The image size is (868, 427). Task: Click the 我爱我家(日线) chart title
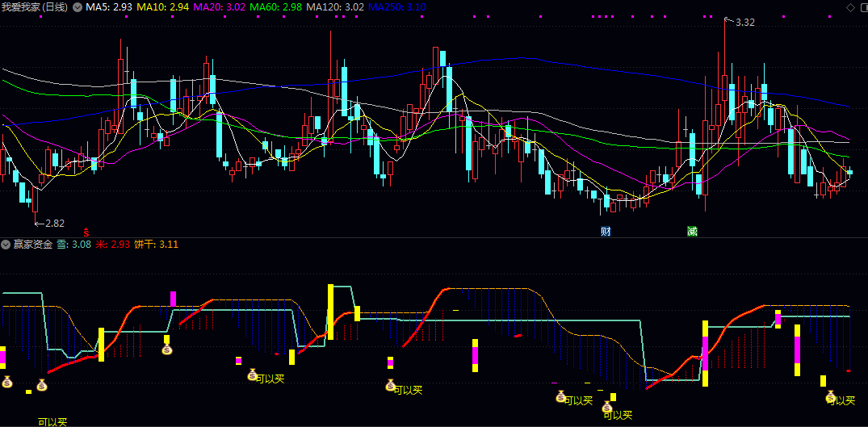click(x=35, y=8)
